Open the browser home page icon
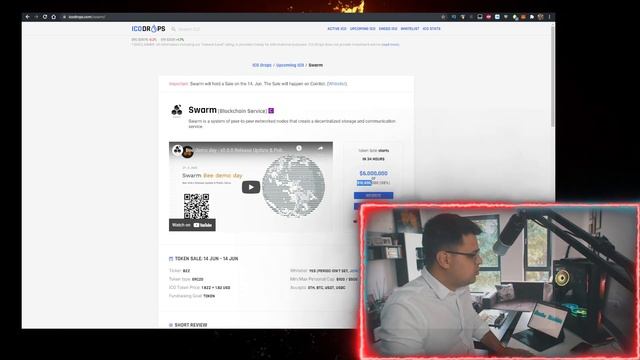Viewport: 640px width, 360px height. pyautogui.click(x=53, y=17)
